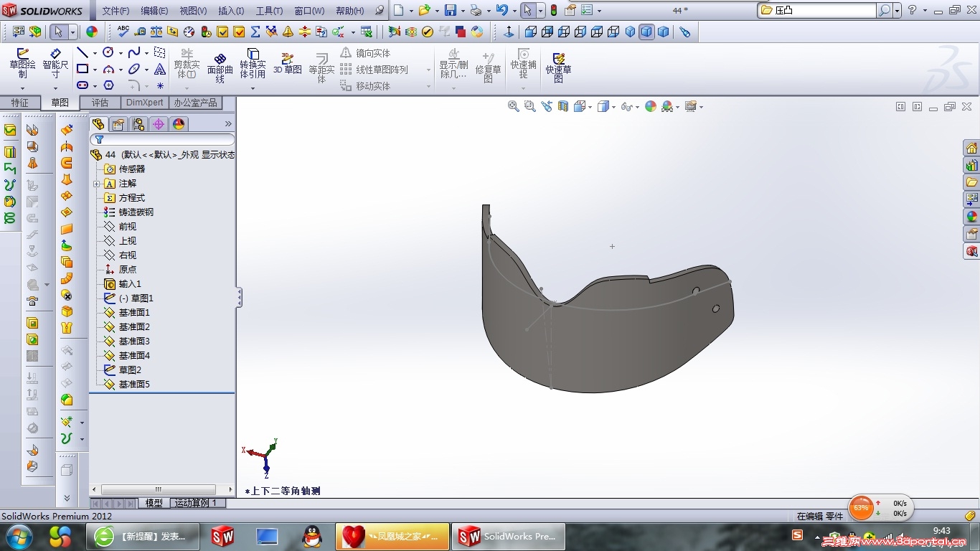Switch to the DimXpert tab
Image resolution: width=980 pixels, height=551 pixels.
click(144, 103)
